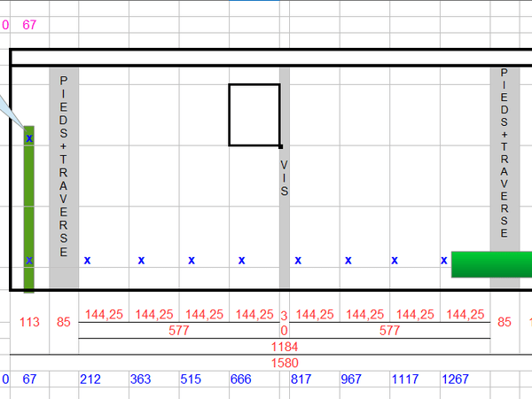Click the blue x marker above 212
Screen dimensions: 532x399
click(87, 261)
